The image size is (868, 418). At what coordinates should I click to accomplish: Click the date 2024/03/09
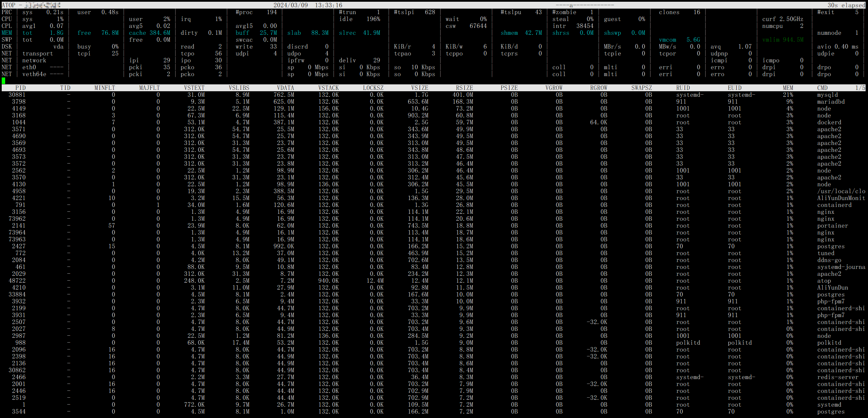pyautogui.click(x=290, y=5)
